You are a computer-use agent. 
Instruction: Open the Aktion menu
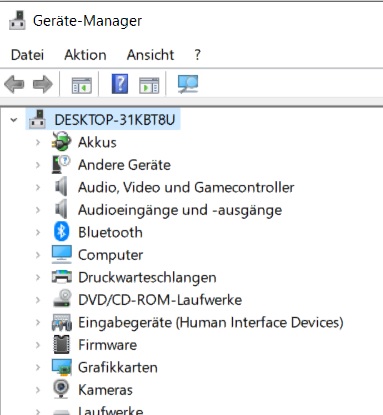pos(85,55)
